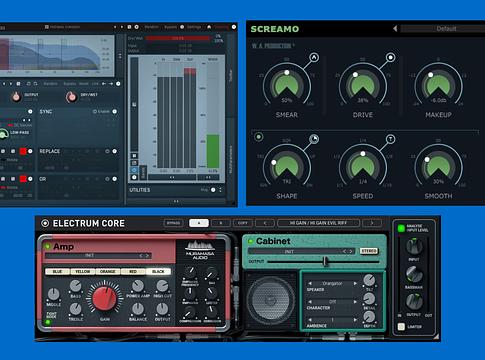
Task: Enable Tight Mode LED on the amp
Action: click(x=48, y=322)
